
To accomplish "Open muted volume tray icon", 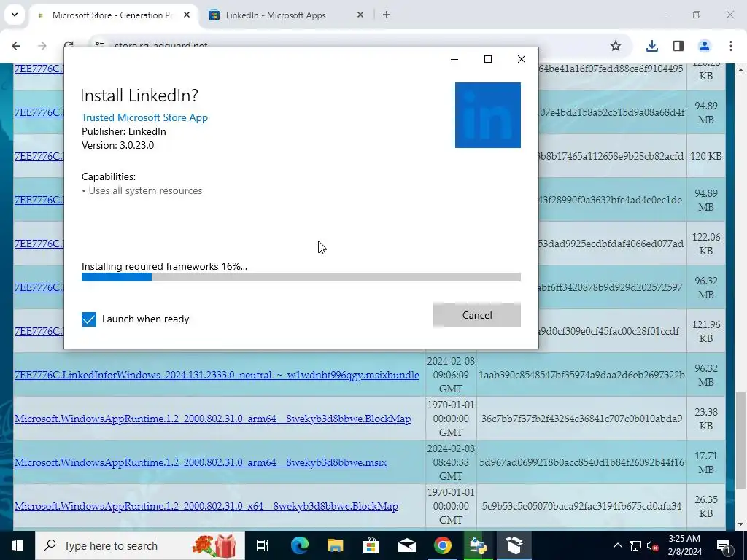I will 653,545.
